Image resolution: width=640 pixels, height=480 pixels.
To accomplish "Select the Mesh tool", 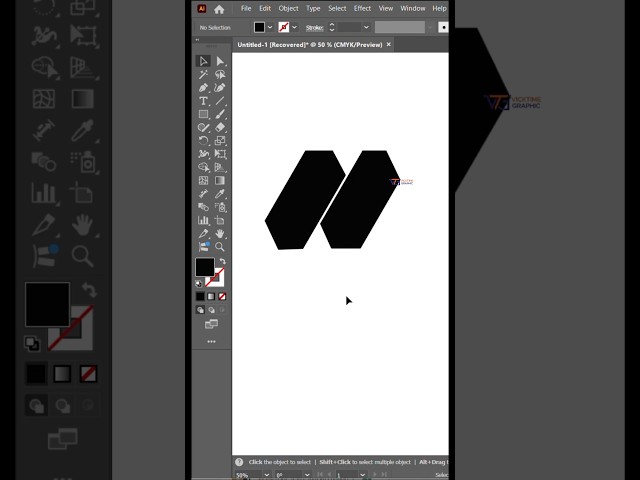I will click(x=203, y=180).
